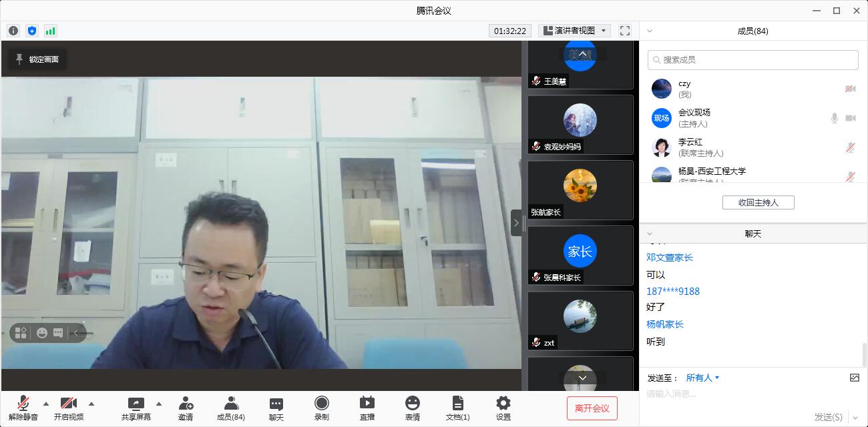The image size is (868, 427).
Task: Enter full screen mode
Action: pos(625,31)
